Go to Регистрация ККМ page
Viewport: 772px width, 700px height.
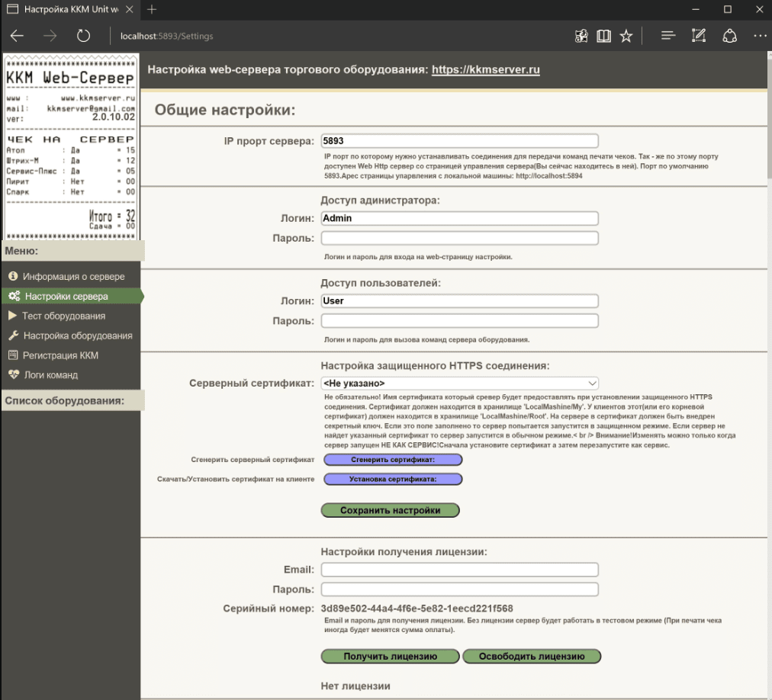[x=60, y=355]
